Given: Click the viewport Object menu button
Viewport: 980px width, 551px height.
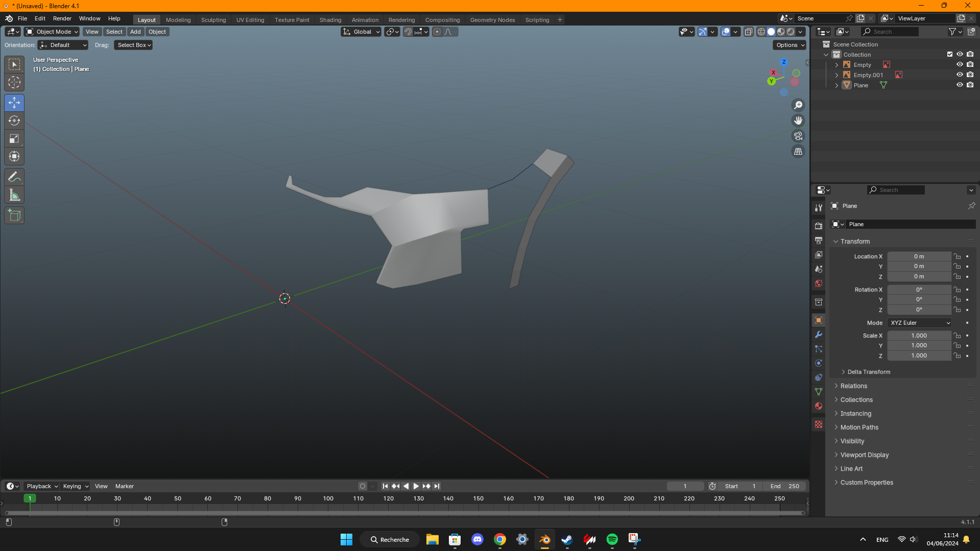Looking at the screenshot, I should click(x=157, y=32).
